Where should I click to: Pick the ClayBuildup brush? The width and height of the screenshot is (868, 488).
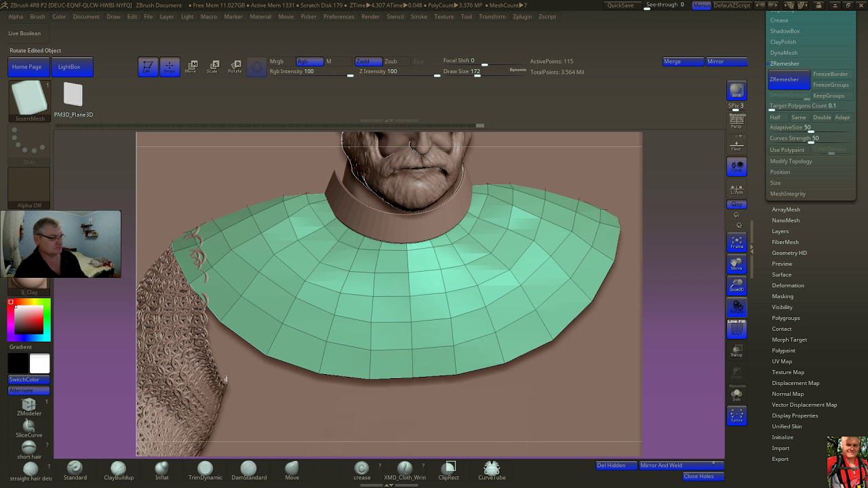click(118, 469)
